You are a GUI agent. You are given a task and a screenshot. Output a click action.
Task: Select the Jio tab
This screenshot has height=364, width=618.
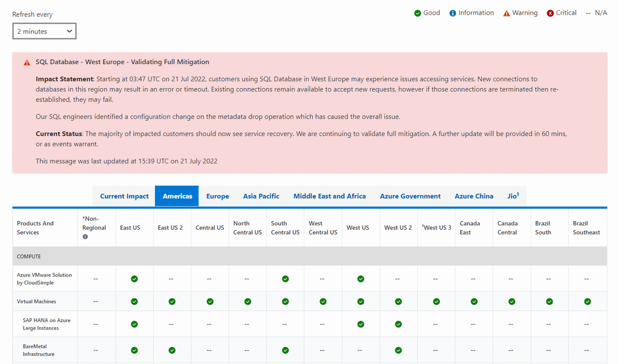(513, 196)
